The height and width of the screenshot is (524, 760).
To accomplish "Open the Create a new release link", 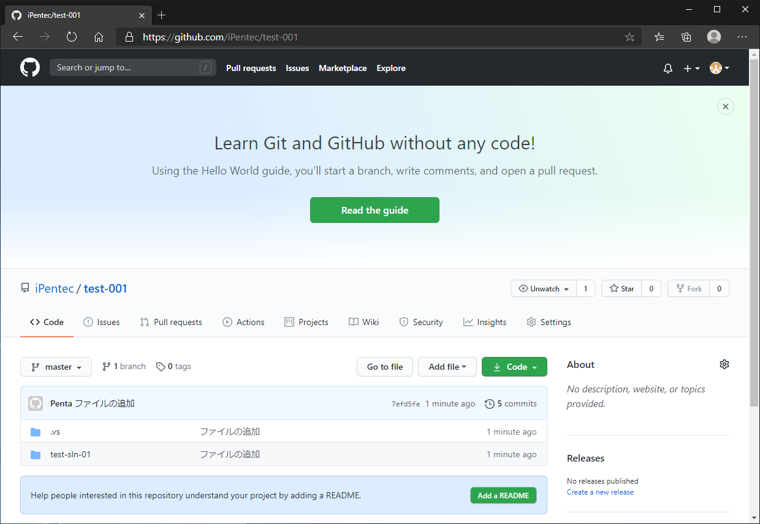I will [600, 492].
